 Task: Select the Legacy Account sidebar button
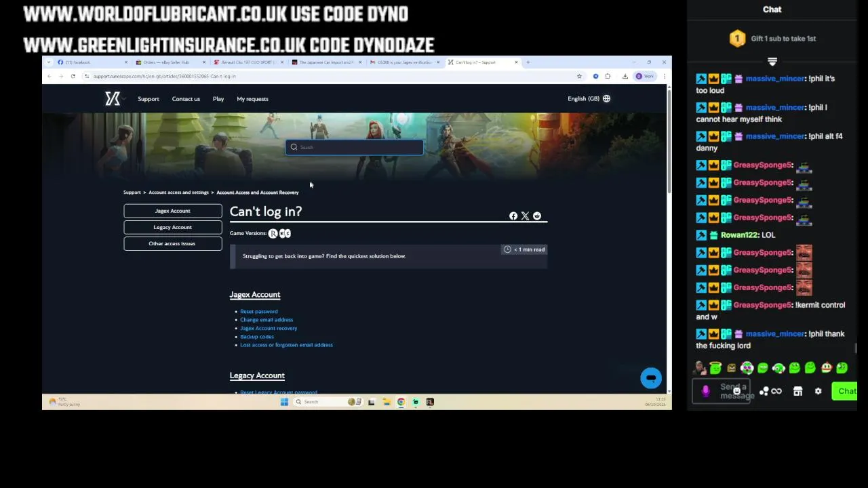pos(173,227)
